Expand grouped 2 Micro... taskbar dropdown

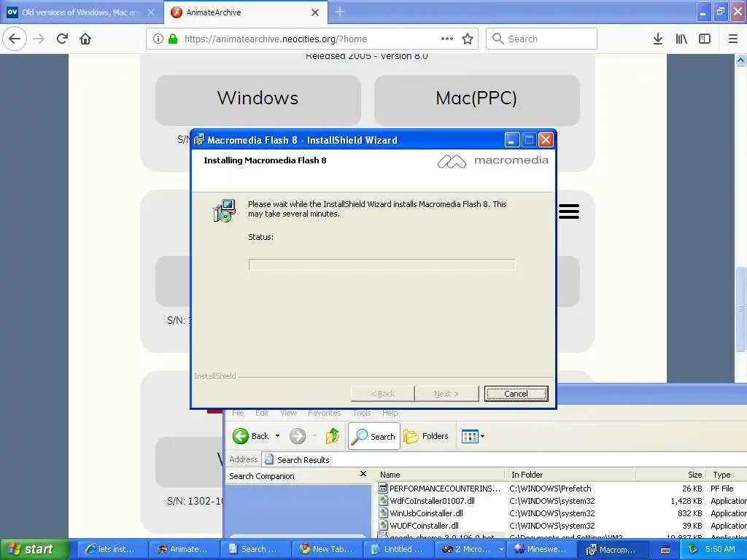501,550
